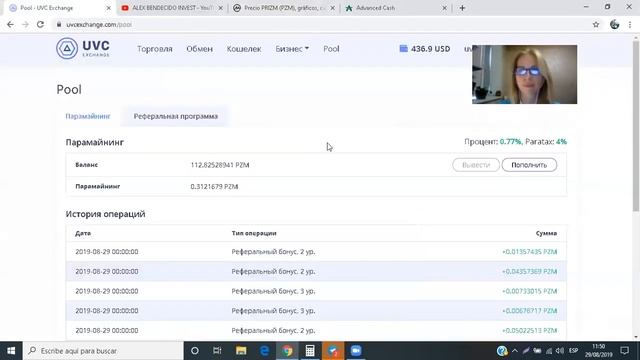Open Торговля in the navigation
The width and height of the screenshot is (640, 360).
coord(155,49)
